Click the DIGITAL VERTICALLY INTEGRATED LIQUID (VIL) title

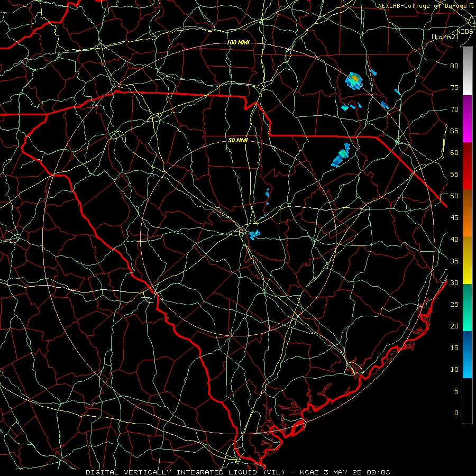(185, 472)
